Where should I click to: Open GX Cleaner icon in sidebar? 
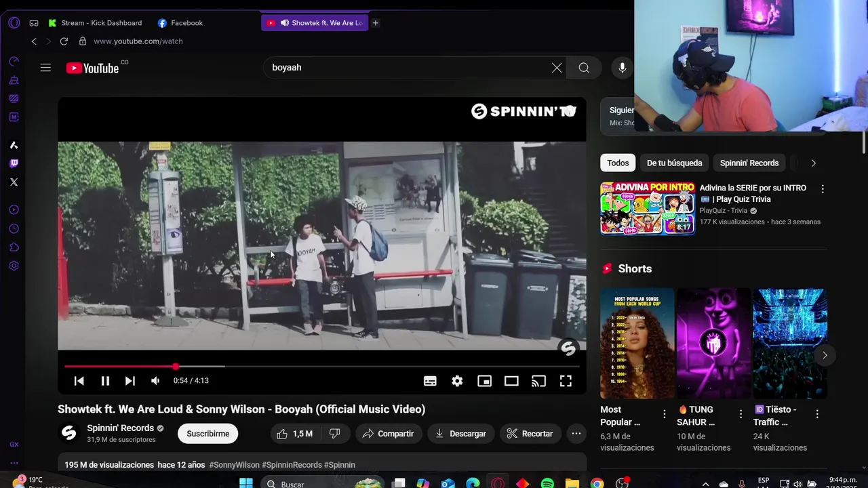[x=14, y=80]
